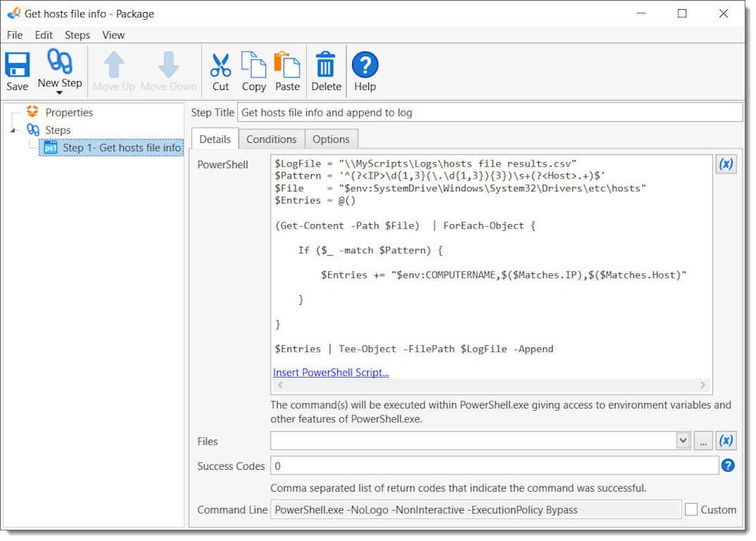The image size is (756, 541).
Task: Open the Files dropdown list
Action: pos(683,440)
